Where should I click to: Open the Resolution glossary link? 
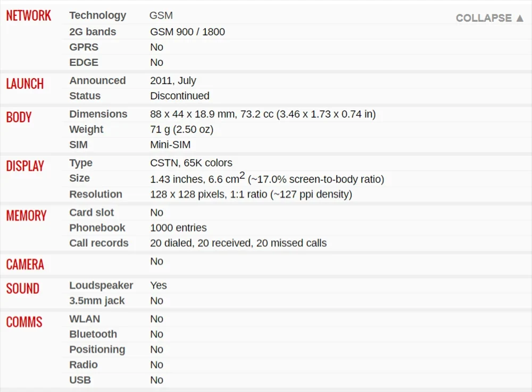pos(96,195)
